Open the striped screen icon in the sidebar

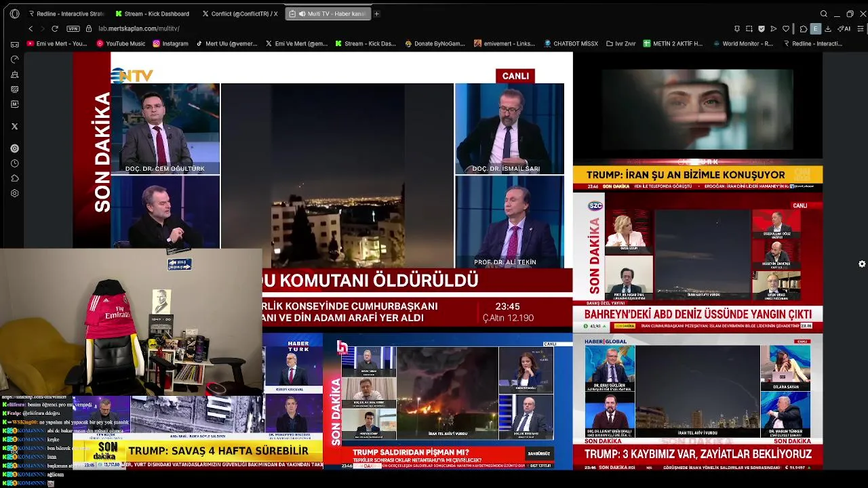coord(15,89)
